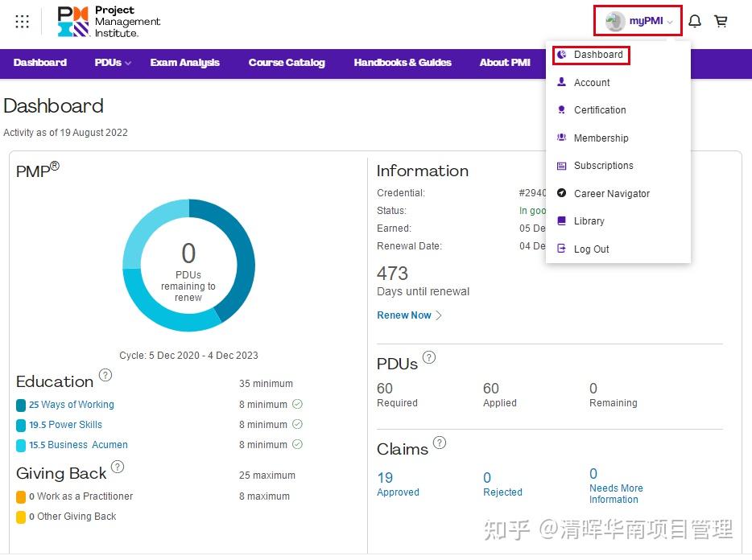The image size is (752, 560).
Task: Click checkmark beside Ways of Working minimum
Action: 297,404
